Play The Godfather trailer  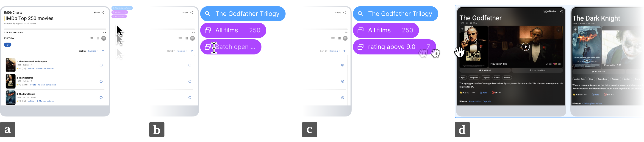pos(525,47)
